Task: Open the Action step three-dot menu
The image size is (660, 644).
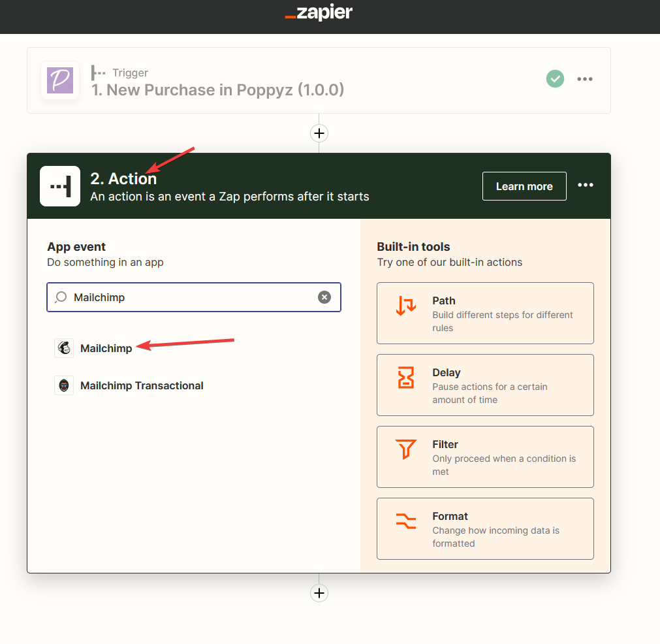Action: tap(586, 185)
